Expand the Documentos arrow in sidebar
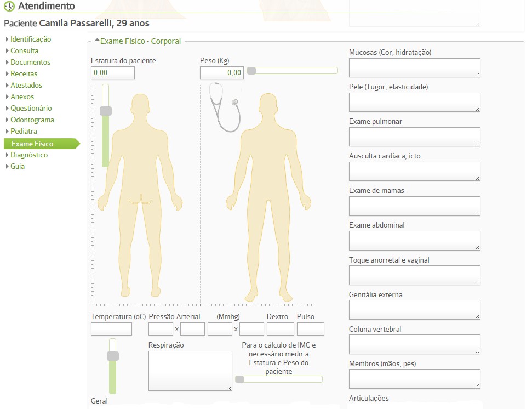 click(x=7, y=62)
